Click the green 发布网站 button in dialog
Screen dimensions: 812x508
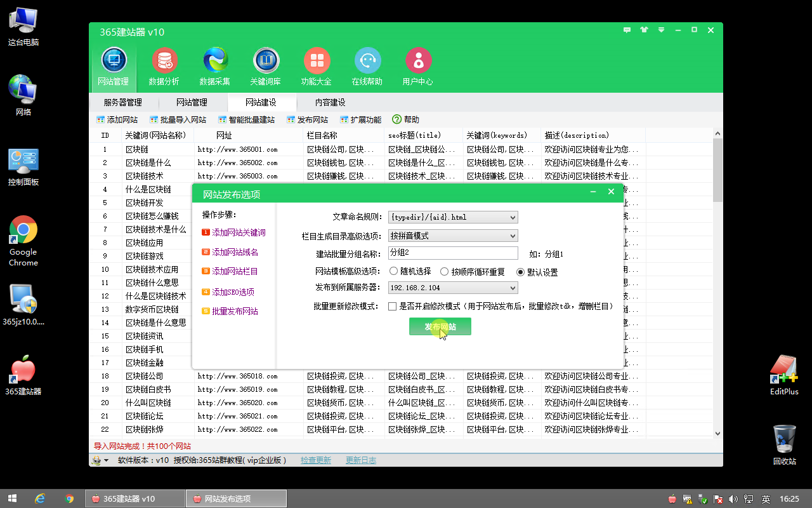pos(440,327)
